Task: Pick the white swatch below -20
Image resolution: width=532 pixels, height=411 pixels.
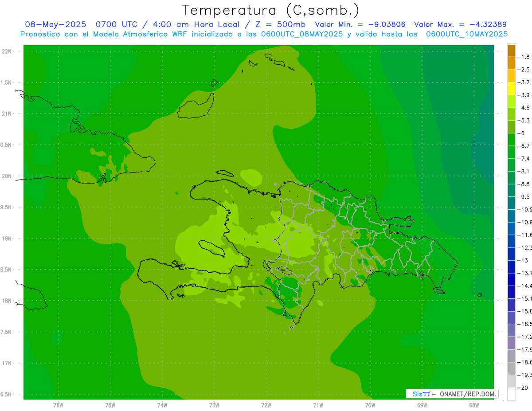Action: [x=511, y=394]
